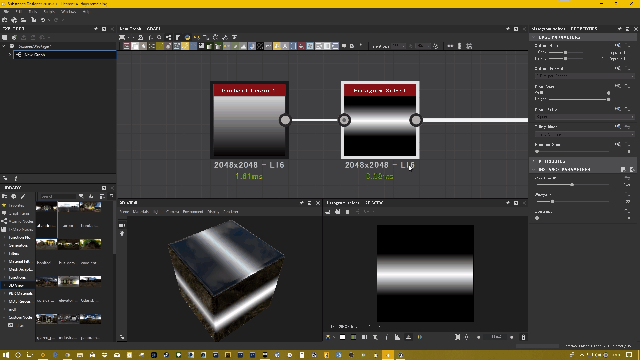This screenshot has width=640, height=360.
Task: Click the pin icon in Properties panel header
Action: click(620, 29)
